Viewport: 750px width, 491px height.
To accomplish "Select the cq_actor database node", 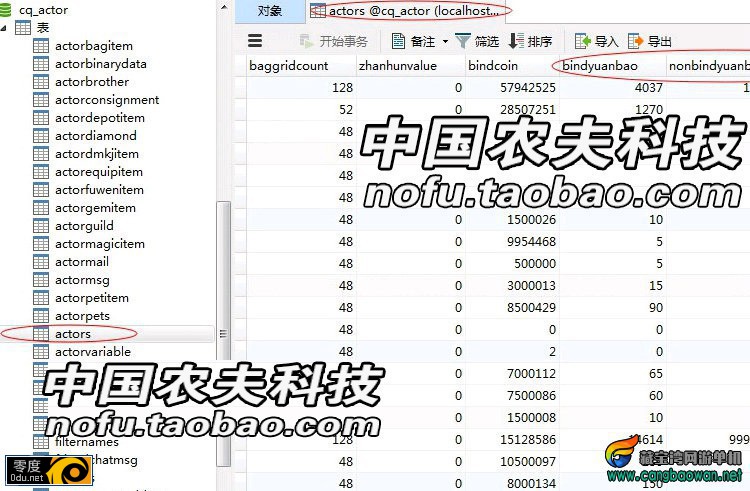I will [43, 10].
